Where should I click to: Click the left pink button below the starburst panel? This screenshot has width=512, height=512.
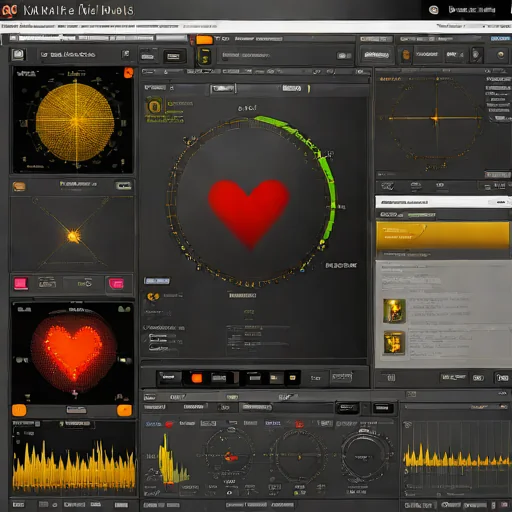tap(21, 284)
